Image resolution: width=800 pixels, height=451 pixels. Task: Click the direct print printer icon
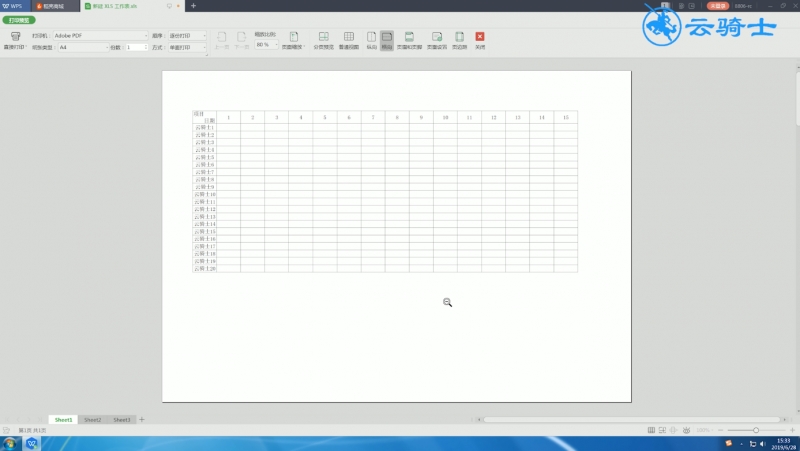(15, 36)
